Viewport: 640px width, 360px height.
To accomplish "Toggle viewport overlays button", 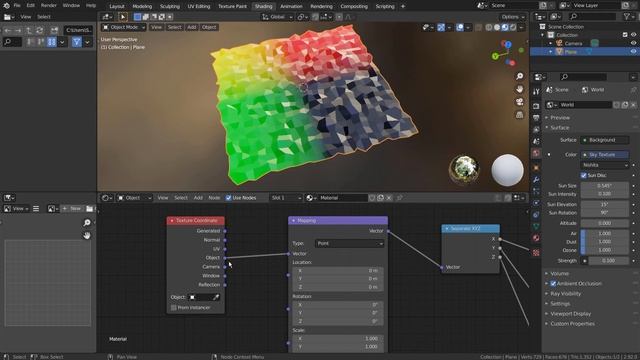I will (x=460, y=27).
